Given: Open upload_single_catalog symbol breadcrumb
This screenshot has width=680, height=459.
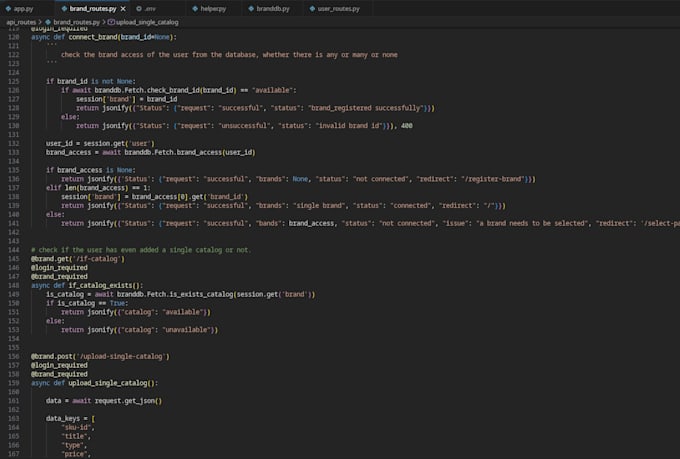Looking at the screenshot, I should pyautogui.click(x=147, y=22).
